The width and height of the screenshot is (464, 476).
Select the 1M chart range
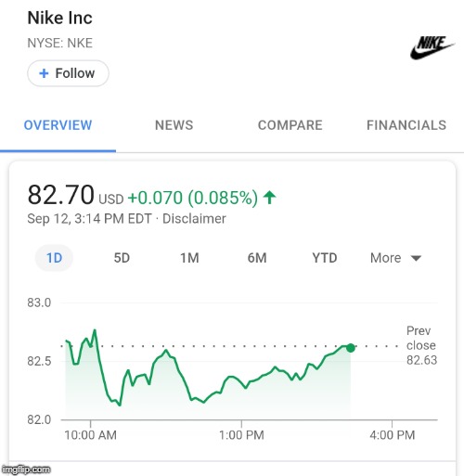click(x=189, y=258)
